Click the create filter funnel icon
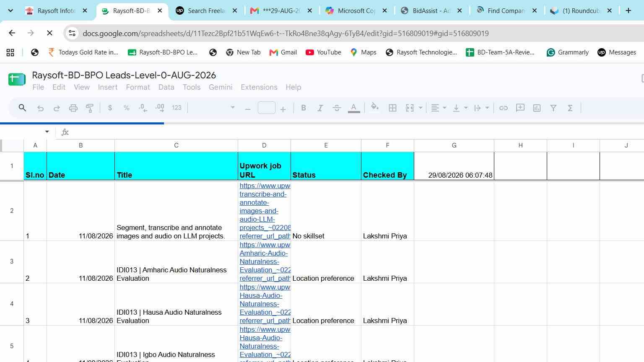 [553, 108]
